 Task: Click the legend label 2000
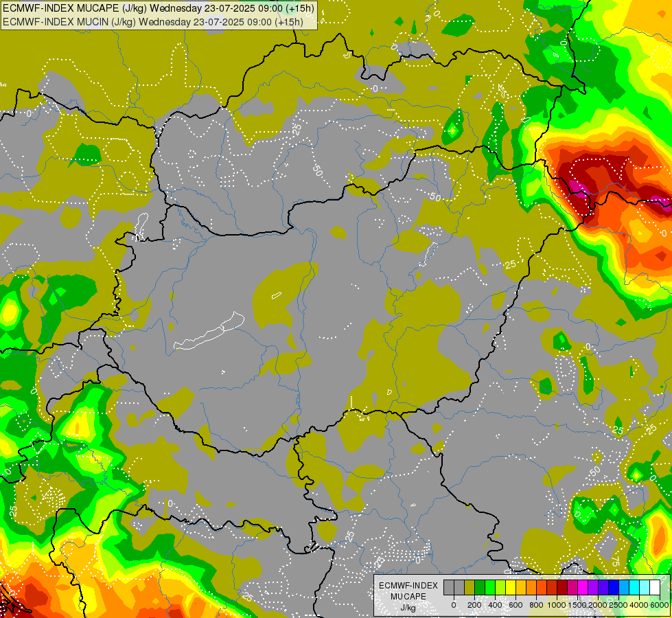click(598, 605)
